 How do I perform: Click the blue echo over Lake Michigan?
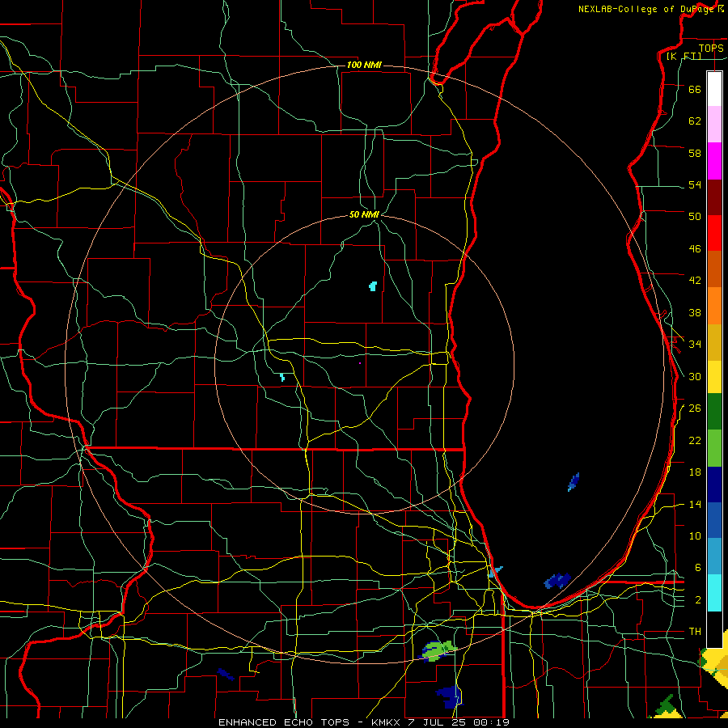click(574, 482)
